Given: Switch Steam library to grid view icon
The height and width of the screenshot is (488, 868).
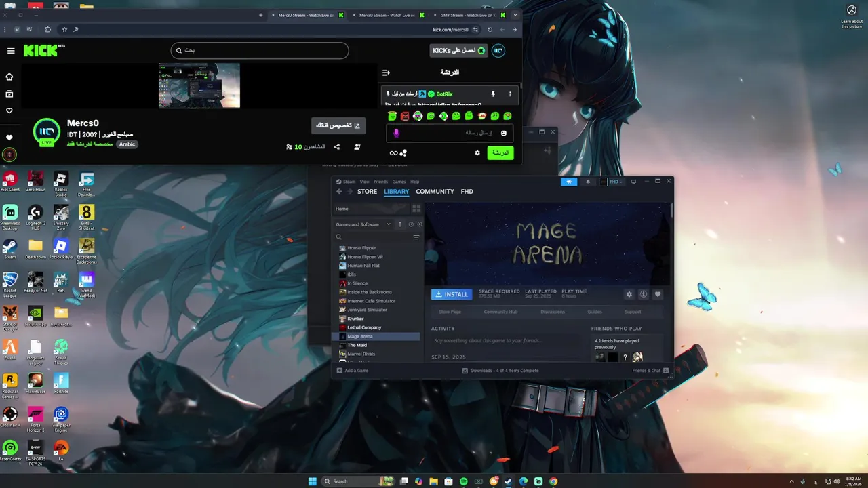Looking at the screenshot, I should pos(416,209).
